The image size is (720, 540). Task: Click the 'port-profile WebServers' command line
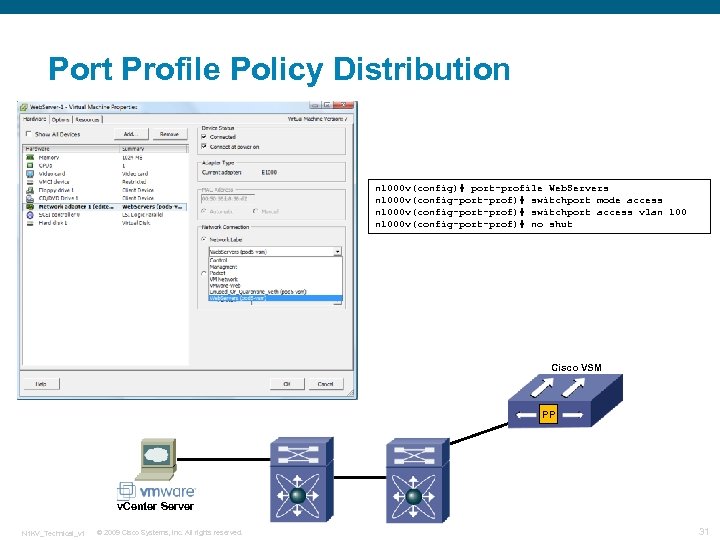pos(491,188)
